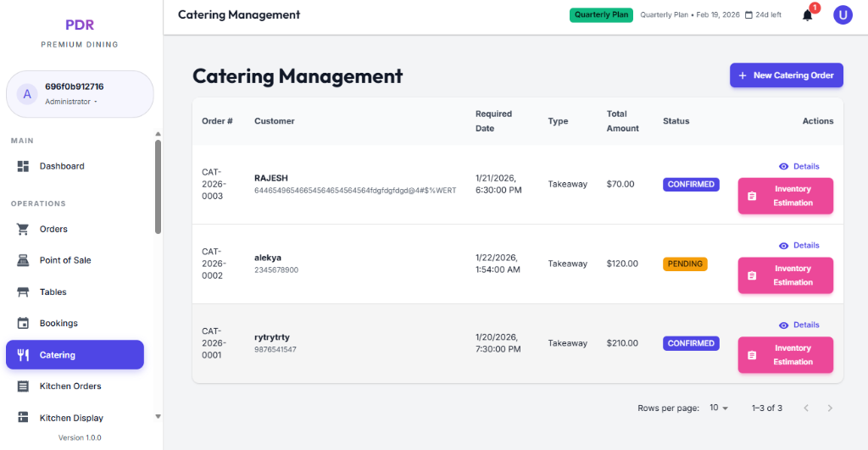View details for alekya's order
This screenshot has width=868, height=450.
click(x=798, y=246)
